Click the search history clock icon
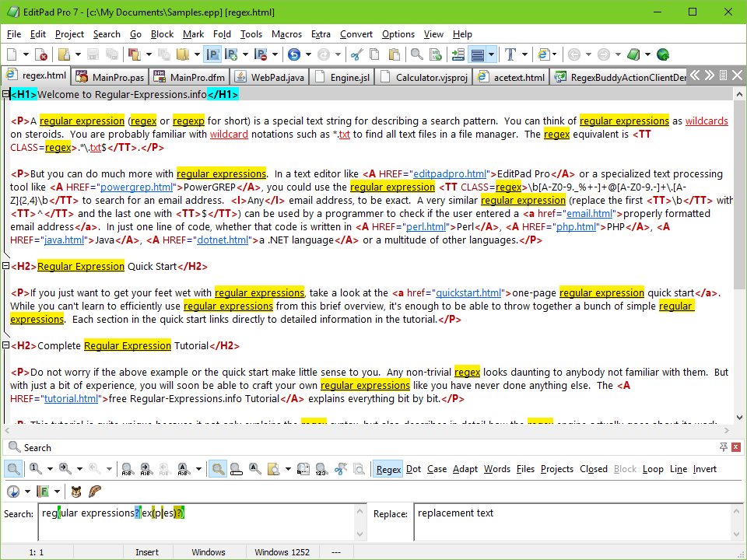The width and height of the screenshot is (747, 560). pos(13,492)
